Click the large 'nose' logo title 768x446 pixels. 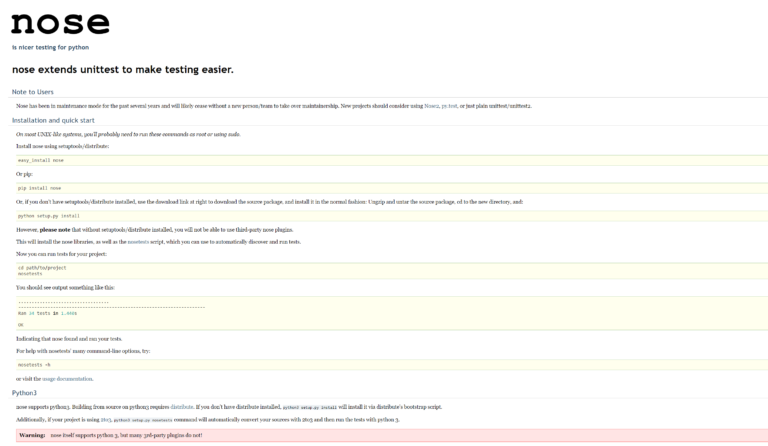(60, 23)
